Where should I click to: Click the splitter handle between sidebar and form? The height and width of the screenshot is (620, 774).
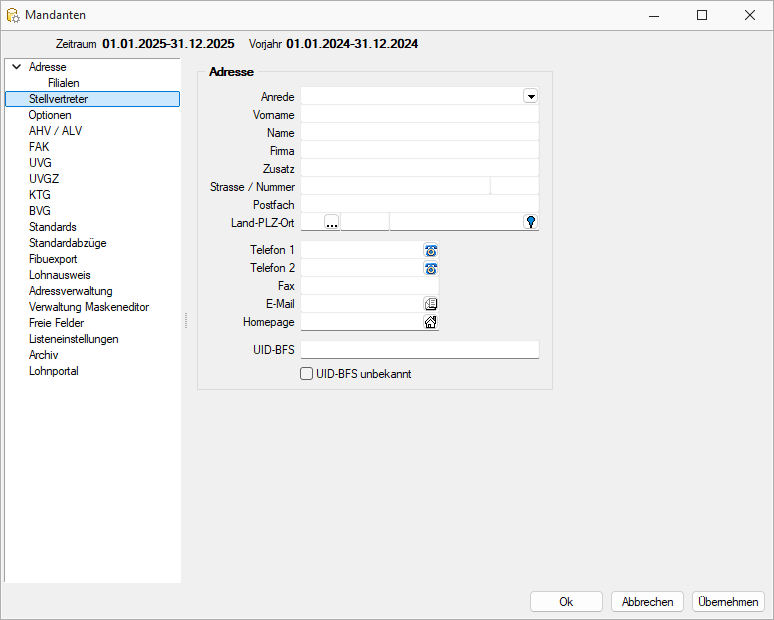coord(186,320)
